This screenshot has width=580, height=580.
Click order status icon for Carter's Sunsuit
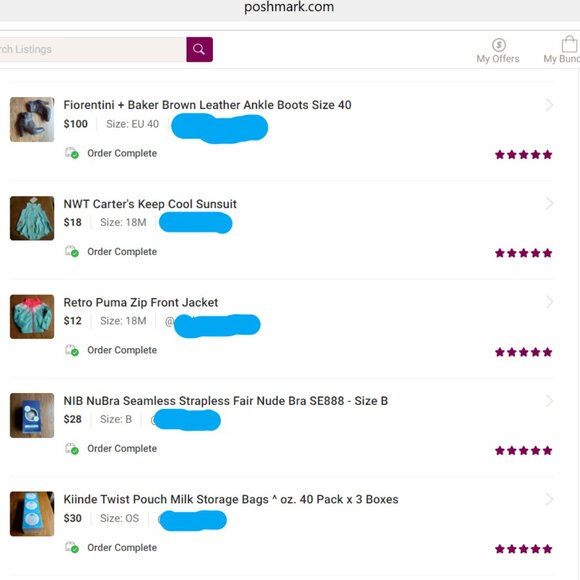coord(72,251)
